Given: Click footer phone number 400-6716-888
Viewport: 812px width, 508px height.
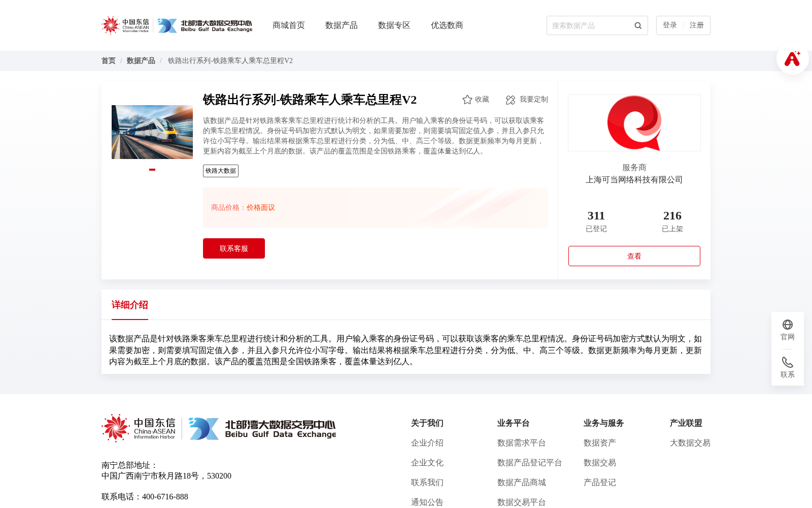Looking at the screenshot, I should [165, 497].
